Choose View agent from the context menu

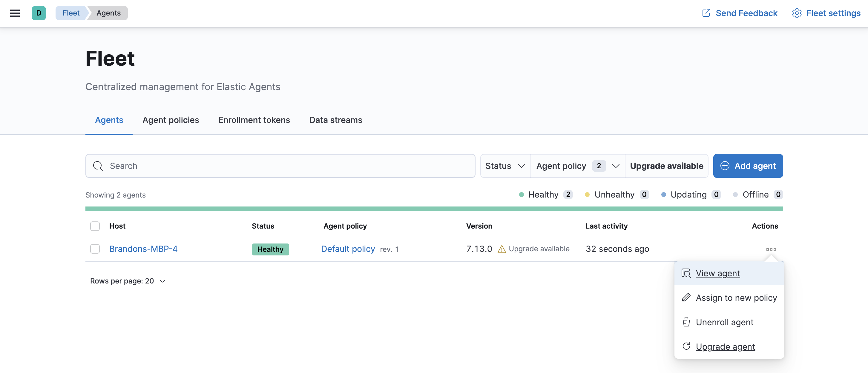tap(717, 273)
